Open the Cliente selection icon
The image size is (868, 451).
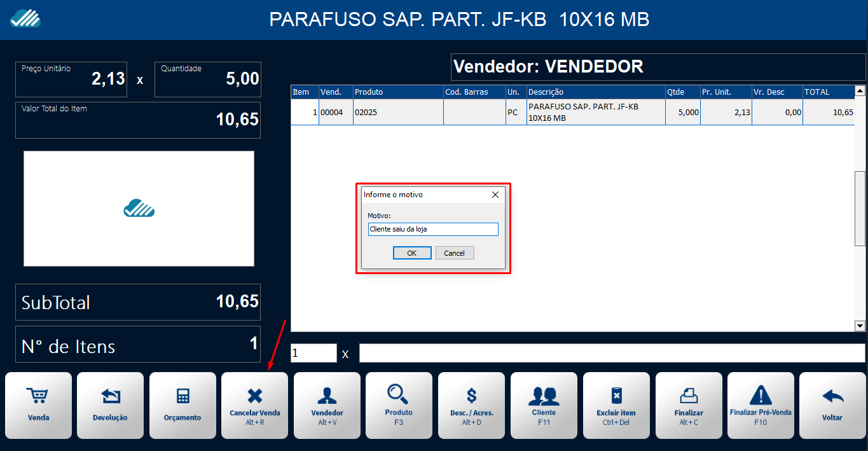(x=544, y=396)
